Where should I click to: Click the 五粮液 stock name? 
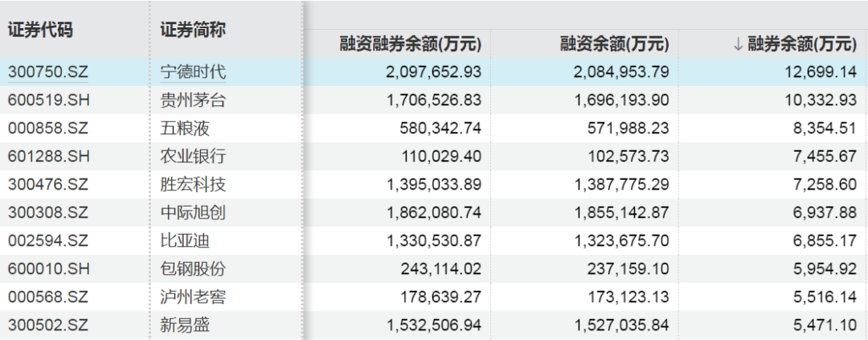click(x=185, y=128)
